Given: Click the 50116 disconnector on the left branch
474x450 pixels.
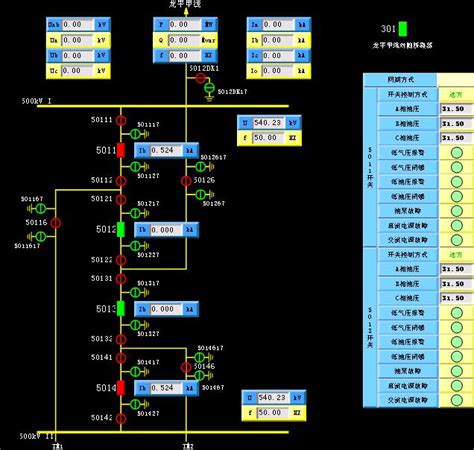Looking at the screenshot, I should coord(56,223).
